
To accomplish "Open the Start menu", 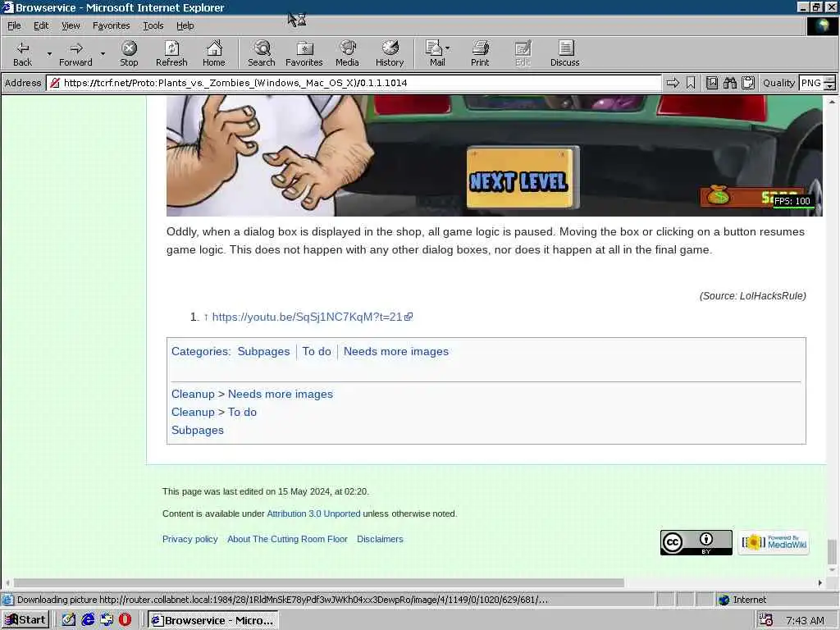I will (25, 620).
